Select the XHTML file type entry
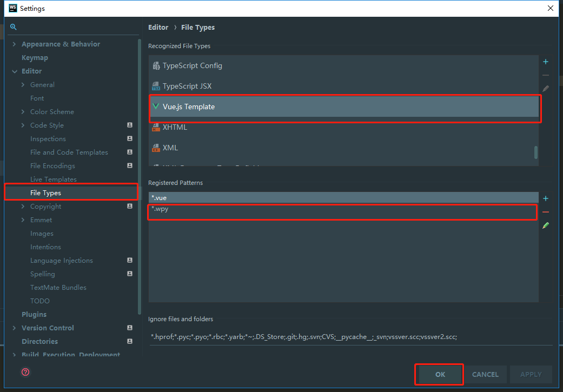Viewport: 563px width, 392px height. point(175,128)
